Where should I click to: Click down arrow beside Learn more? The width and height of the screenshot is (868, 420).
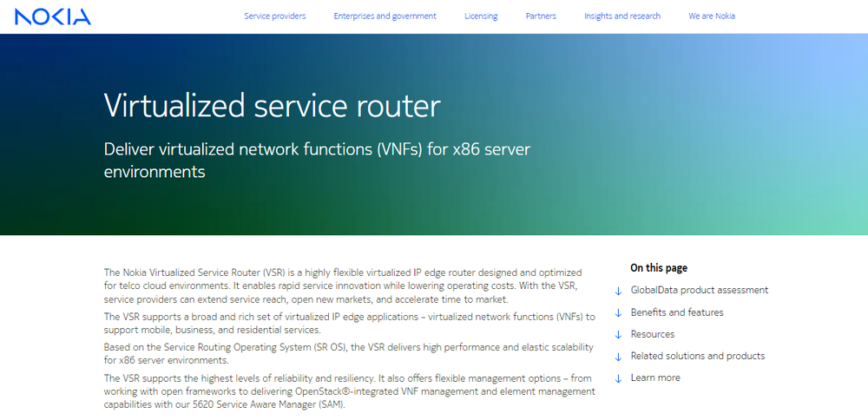tap(618, 378)
